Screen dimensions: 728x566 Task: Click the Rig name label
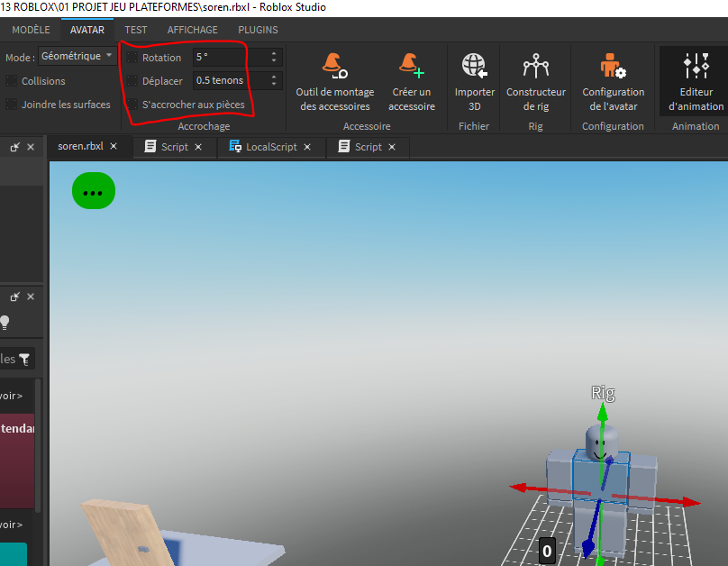(x=603, y=393)
